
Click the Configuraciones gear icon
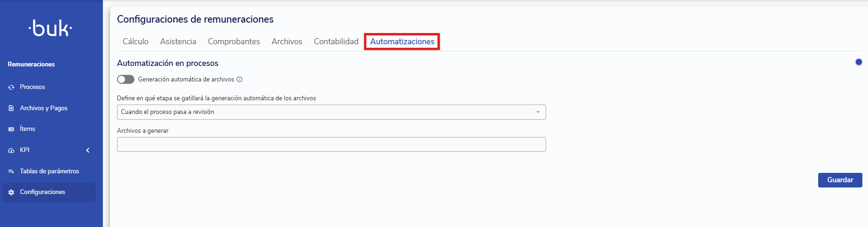tap(11, 192)
